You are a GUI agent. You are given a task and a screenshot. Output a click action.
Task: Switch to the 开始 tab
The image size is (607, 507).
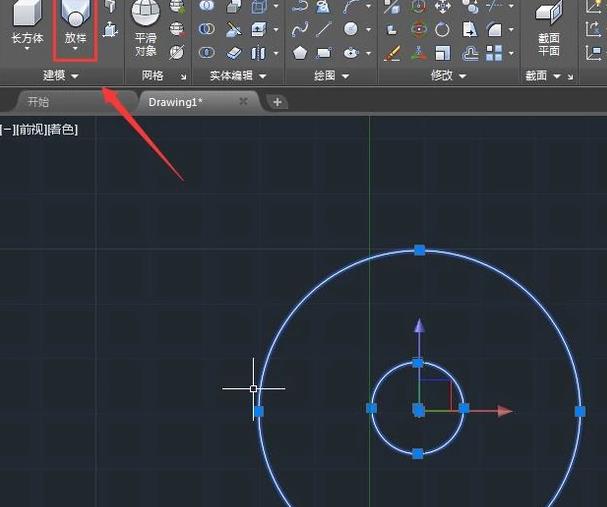point(38,102)
